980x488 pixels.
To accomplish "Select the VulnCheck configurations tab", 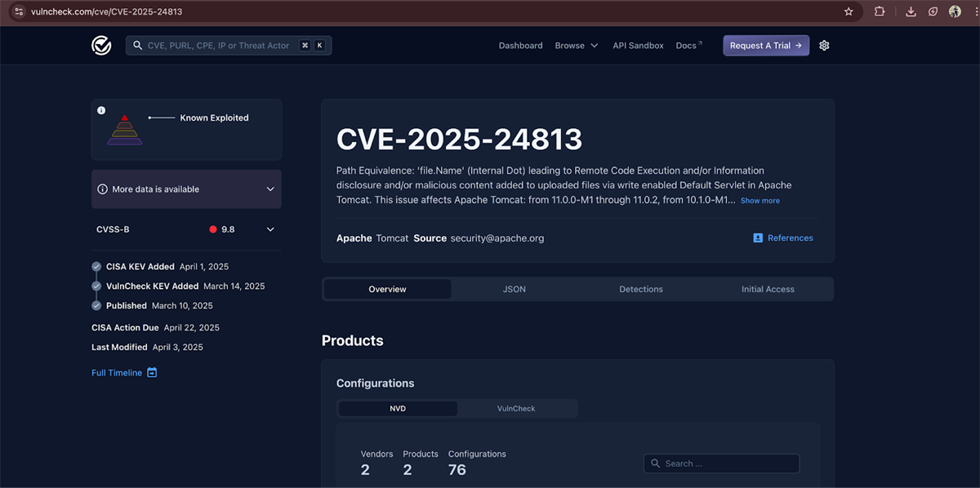I will tap(516, 408).
